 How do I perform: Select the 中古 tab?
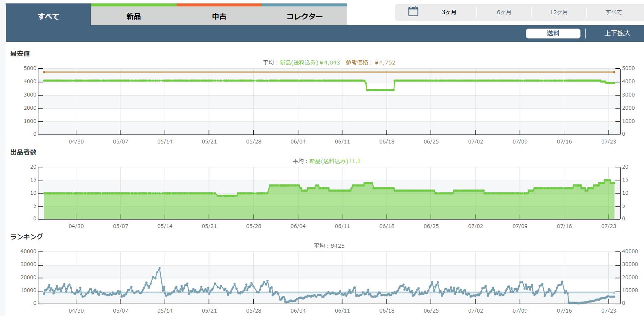coord(219,17)
